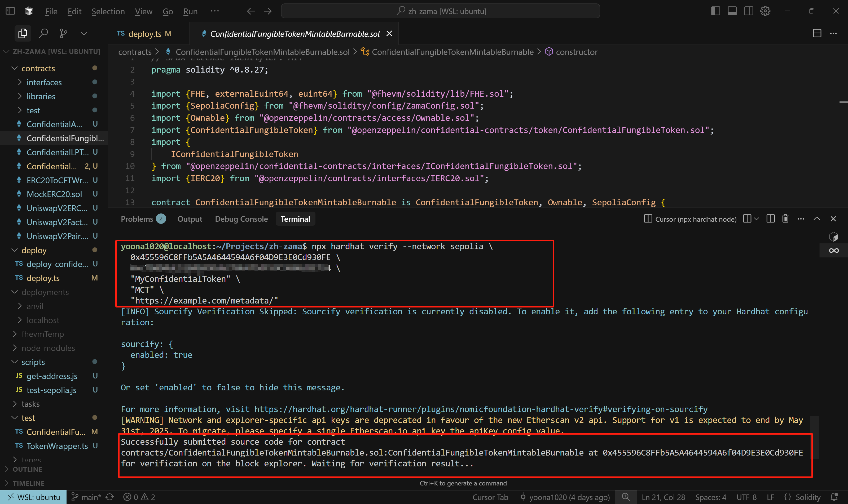Expand the interfaces folder
Viewport: 848px width, 504px height.
tap(54, 82)
